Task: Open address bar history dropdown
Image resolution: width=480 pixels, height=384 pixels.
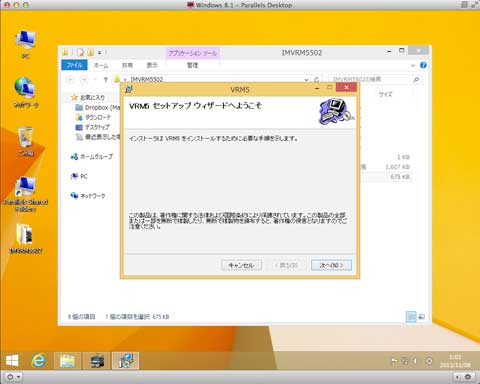Action: click(x=306, y=79)
